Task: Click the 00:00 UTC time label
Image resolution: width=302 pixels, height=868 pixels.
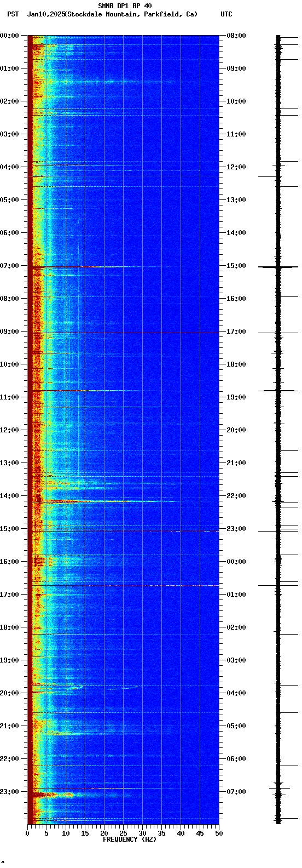Action: pos(236,562)
